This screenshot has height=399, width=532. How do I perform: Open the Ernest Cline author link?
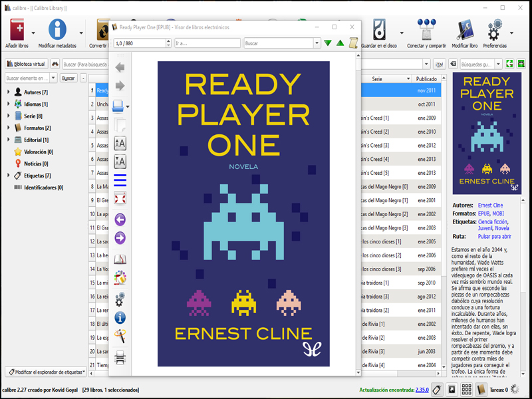pyautogui.click(x=490, y=205)
